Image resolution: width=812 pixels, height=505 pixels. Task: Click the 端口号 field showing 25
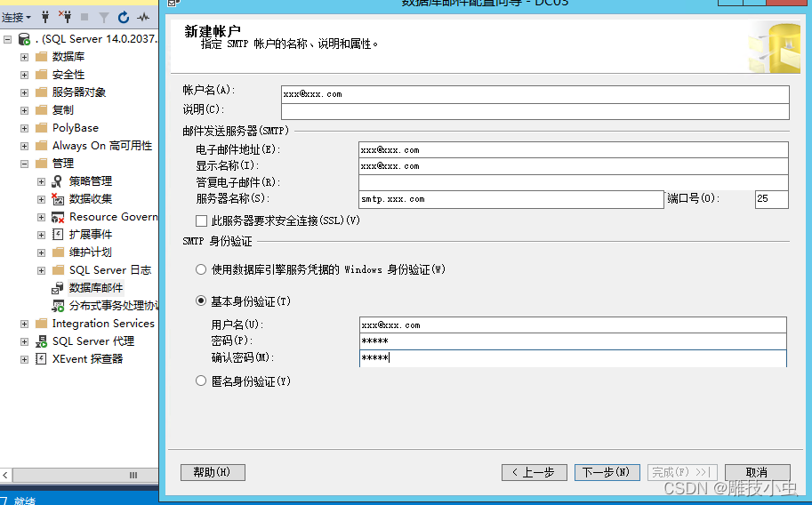click(x=772, y=199)
